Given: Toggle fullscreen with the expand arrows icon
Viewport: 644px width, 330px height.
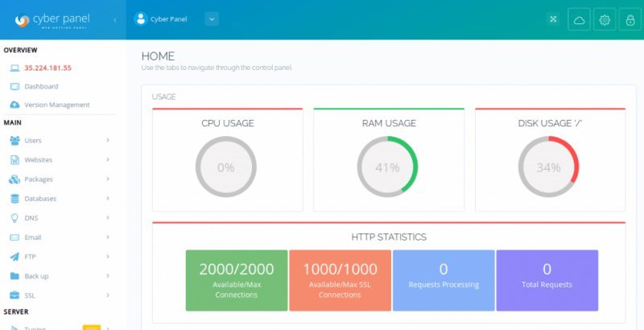Looking at the screenshot, I should 553,19.
